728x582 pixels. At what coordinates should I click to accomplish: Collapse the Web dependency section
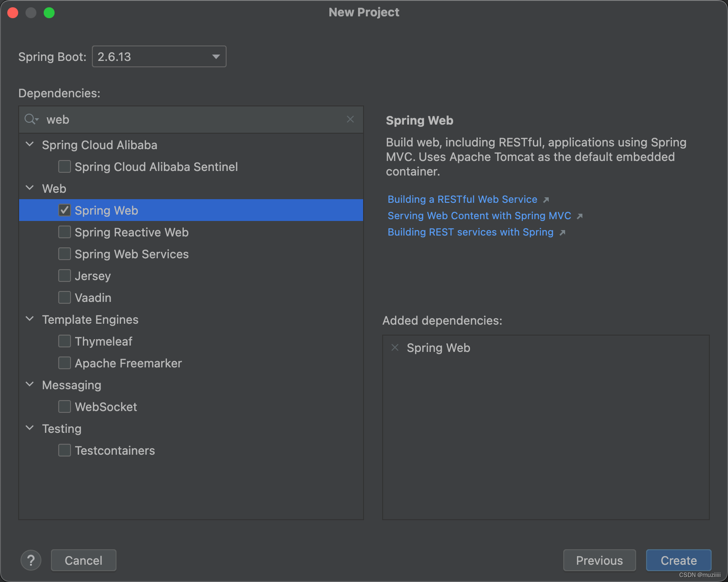tap(30, 188)
